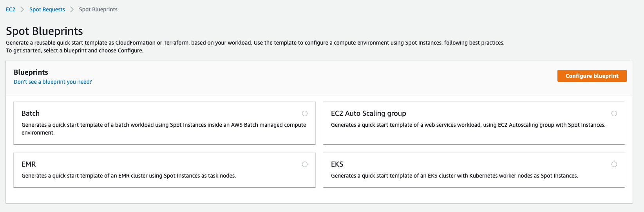Viewport: 644px width, 212px height.
Task: Go to EC2 in the breadcrumb
Action: [11, 9]
